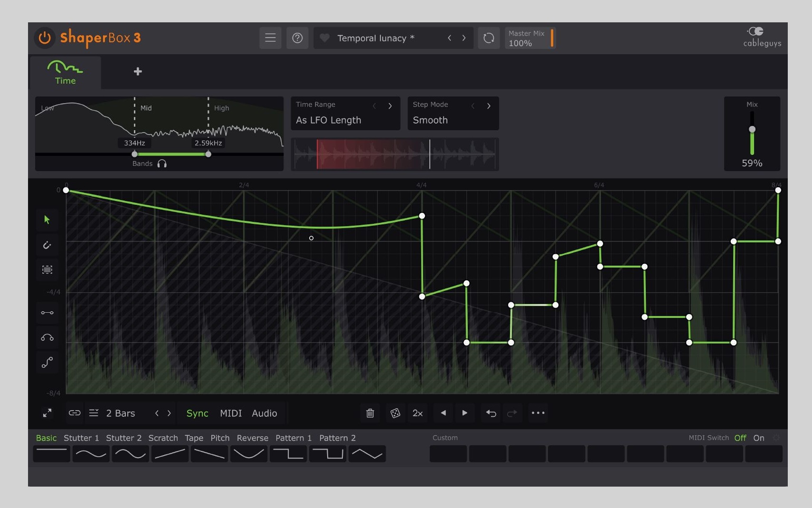Next Time Range option arrow
The image size is (812, 508).
point(390,105)
